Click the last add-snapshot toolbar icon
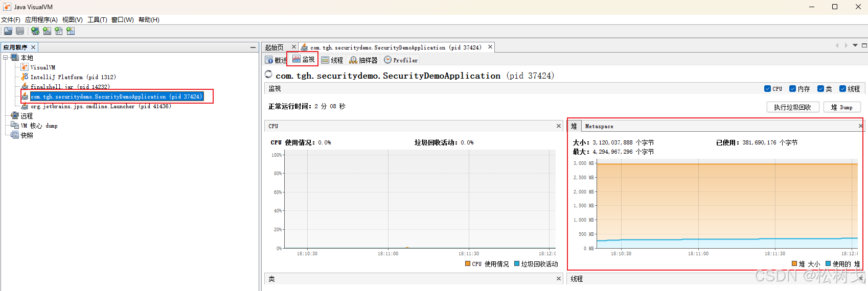Image resolution: width=868 pixels, height=291 pixels. point(71,31)
